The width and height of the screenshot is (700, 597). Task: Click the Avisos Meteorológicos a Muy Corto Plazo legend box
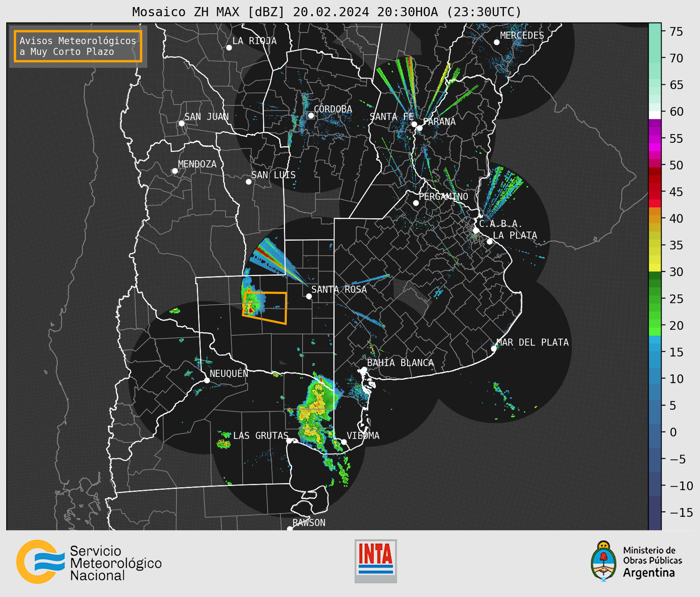(x=78, y=46)
